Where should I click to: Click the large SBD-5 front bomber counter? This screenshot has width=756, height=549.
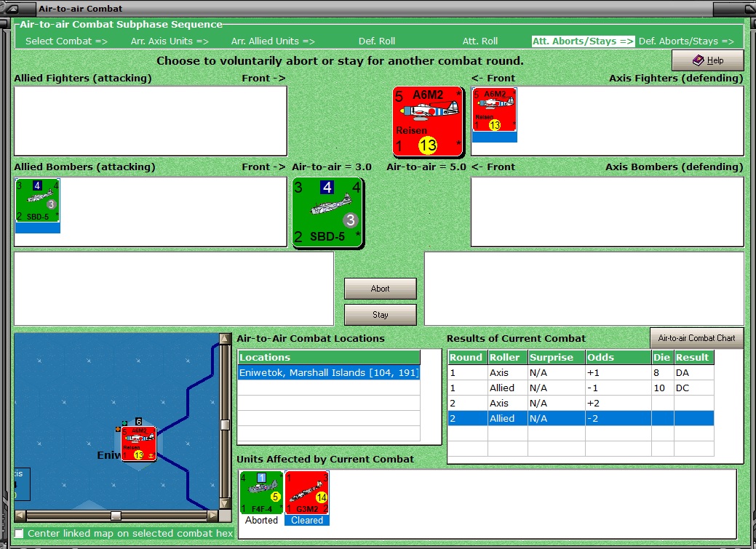pos(328,213)
